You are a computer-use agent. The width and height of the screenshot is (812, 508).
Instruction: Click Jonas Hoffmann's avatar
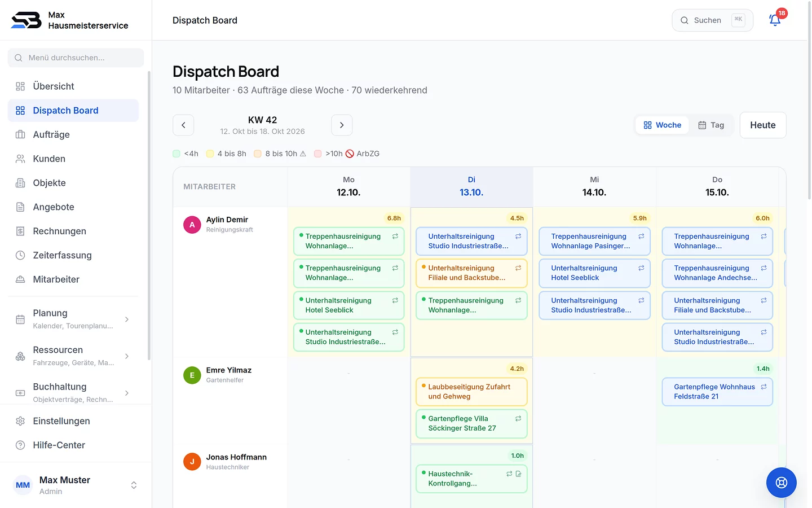click(x=192, y=462)
